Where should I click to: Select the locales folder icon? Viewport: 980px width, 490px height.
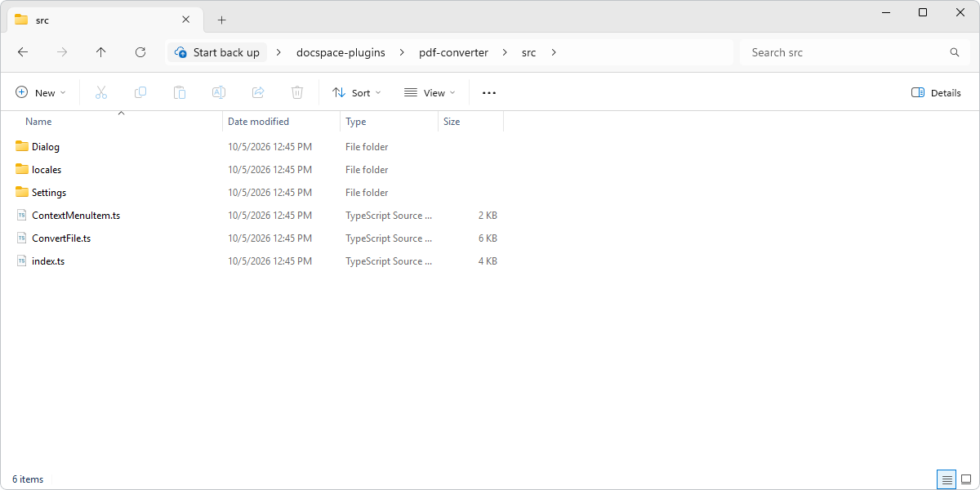[x=22, y=170]
